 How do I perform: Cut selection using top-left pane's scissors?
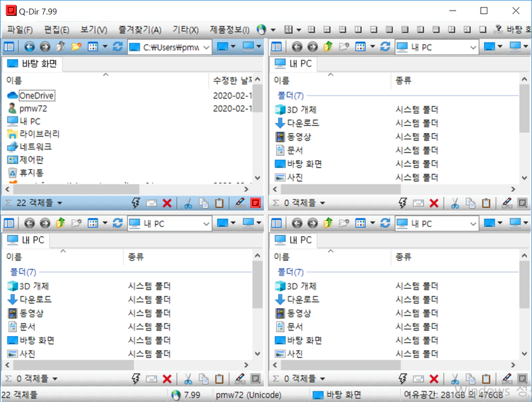pos(188,203)
